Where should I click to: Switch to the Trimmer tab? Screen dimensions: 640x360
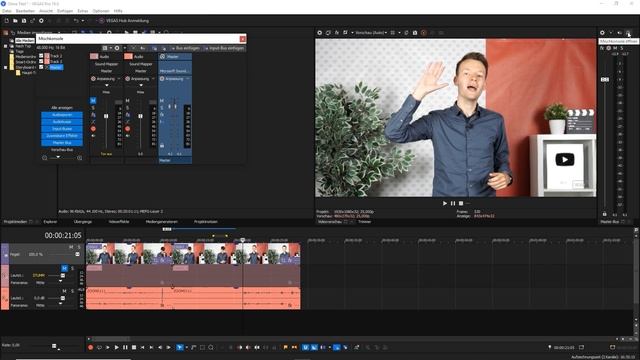364,222
